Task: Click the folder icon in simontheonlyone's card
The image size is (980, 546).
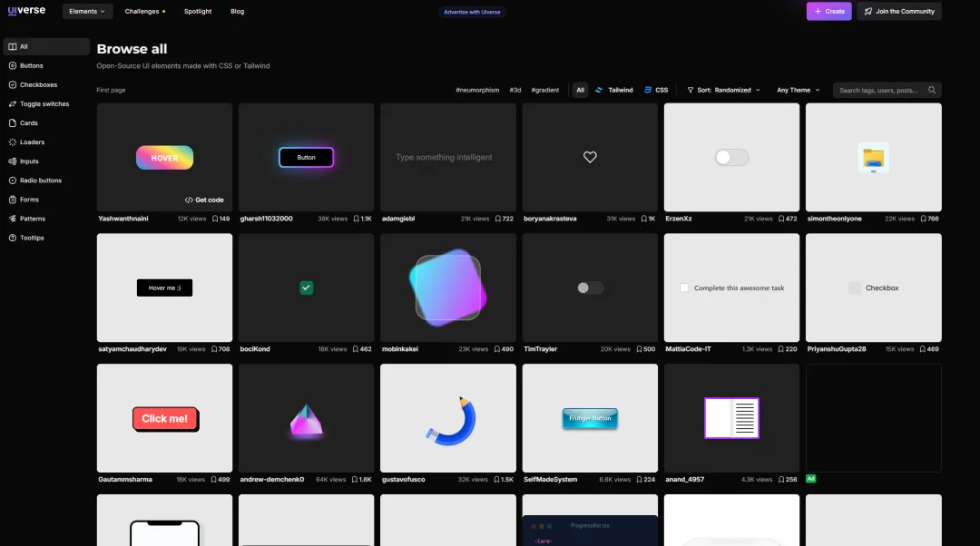Action: tap(873, 159)
